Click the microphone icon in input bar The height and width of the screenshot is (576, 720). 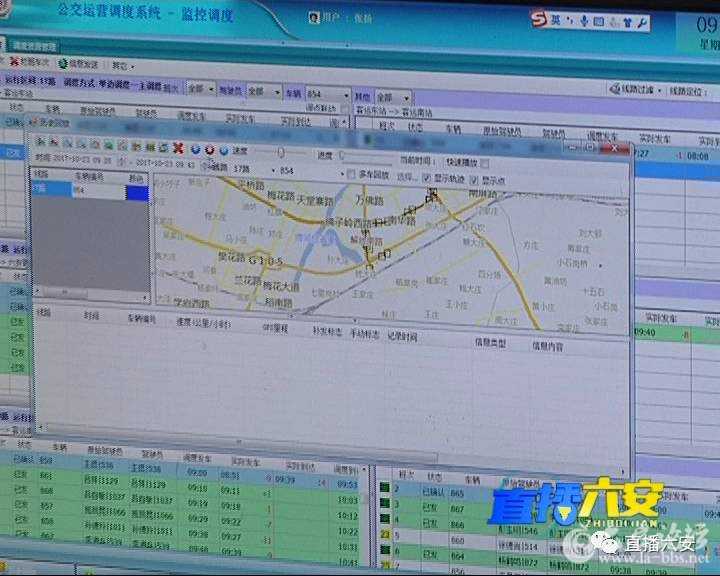[x=584, y=21]
